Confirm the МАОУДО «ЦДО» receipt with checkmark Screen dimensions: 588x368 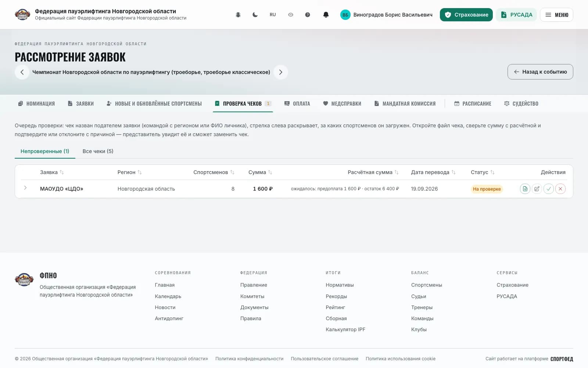549,189
